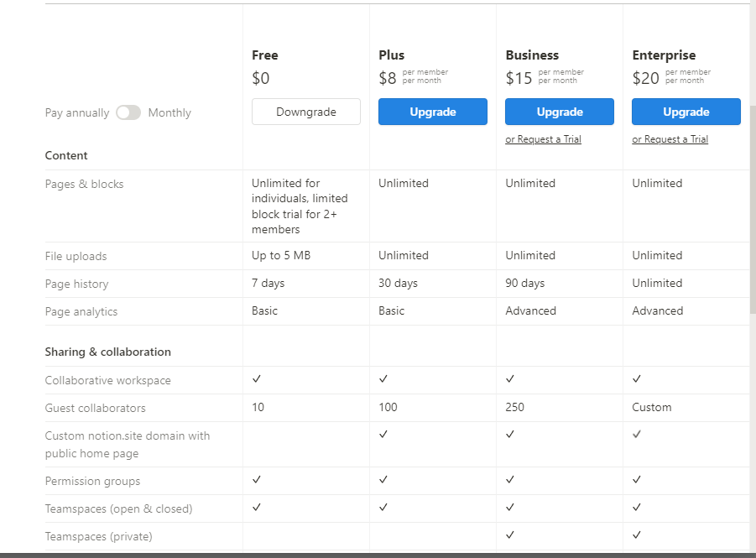The image size is (756, 558).
Task: Click the Monthly label
Action: click(x=169, y=112)
